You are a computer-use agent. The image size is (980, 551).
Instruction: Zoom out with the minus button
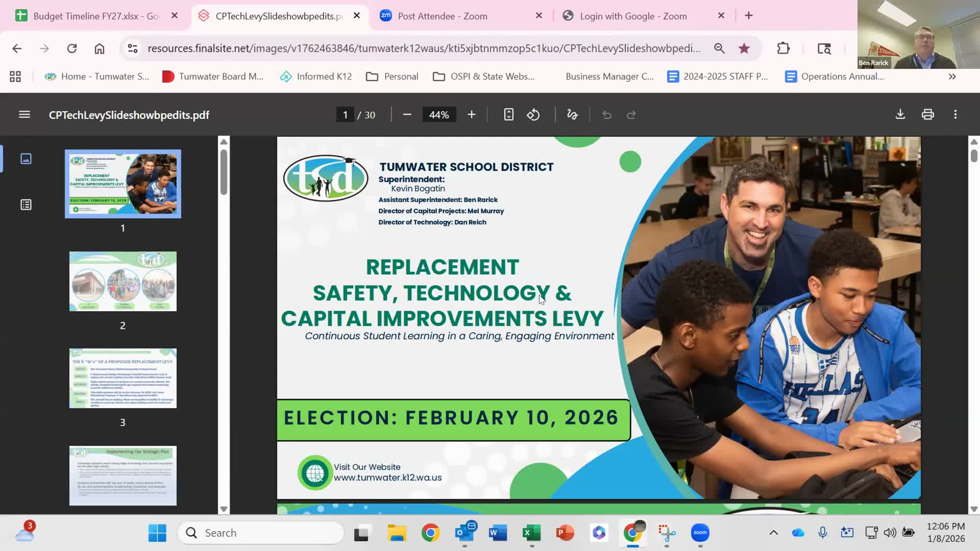click(407, 115)
